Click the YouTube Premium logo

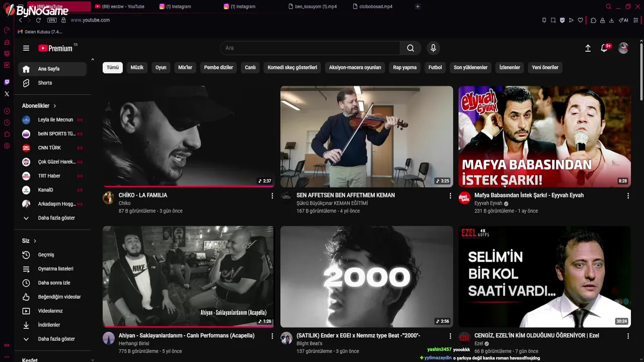pos(55,48)
